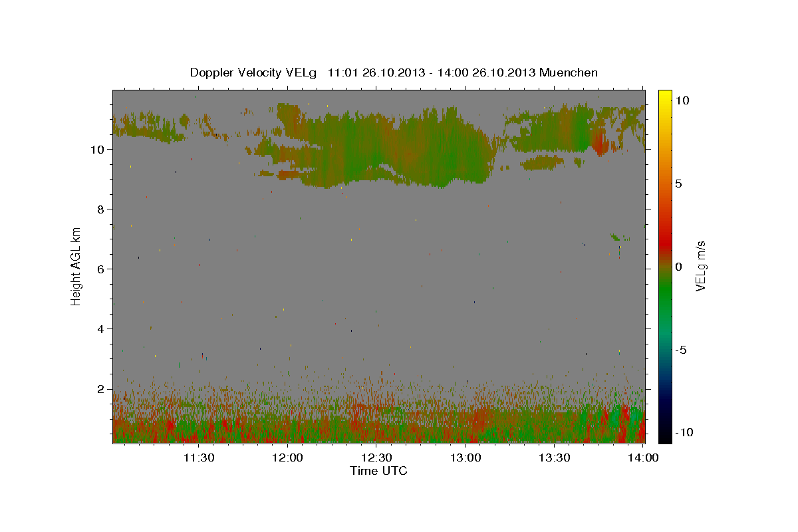Click the colorbar value -5
The height and width of the screenshot is (532, 798).
[x=681, y=350]
